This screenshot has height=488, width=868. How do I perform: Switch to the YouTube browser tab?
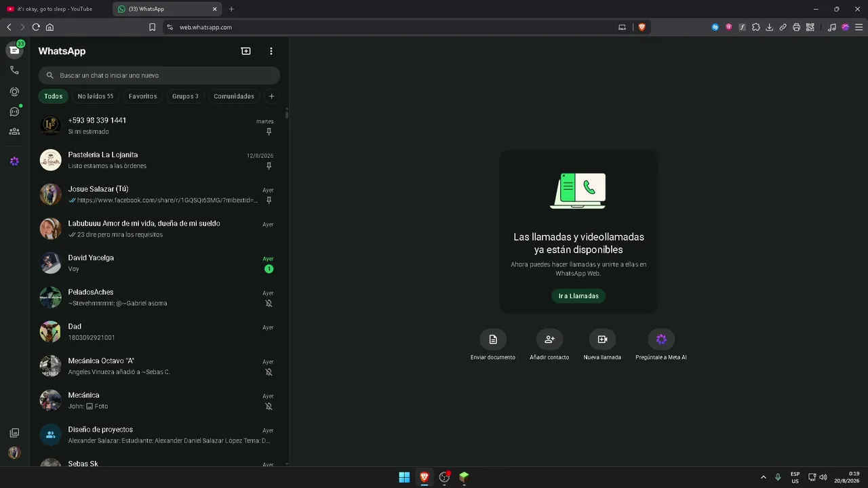point(54,9)
